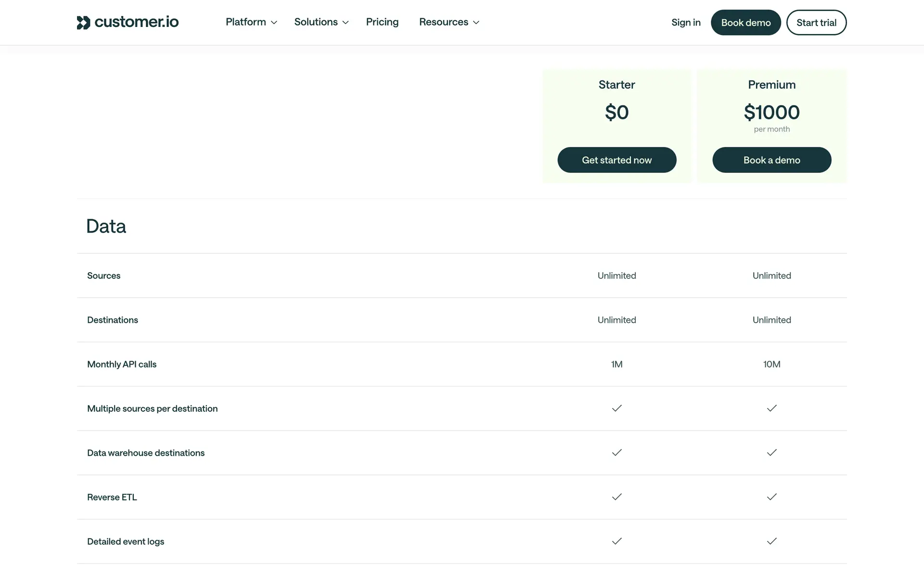
Task: Click Book a demo under Premium
Action: (x=771, y=160)
